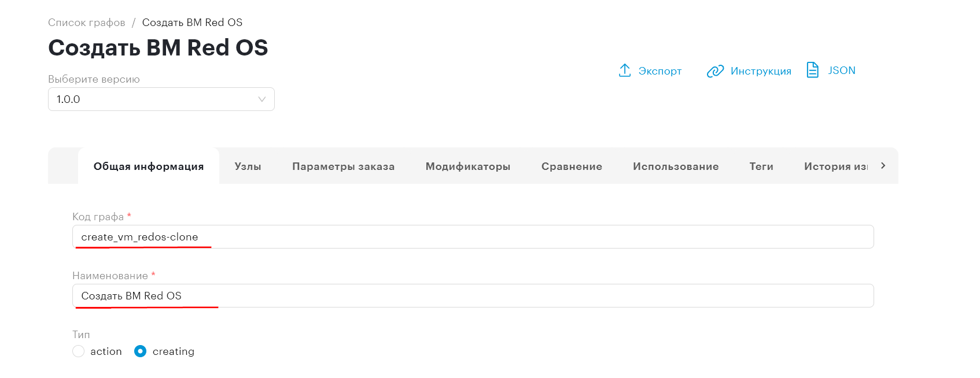Open the JSON link
Image resolution: width=980 pixels, height=378 pixels.
click(842, 70)
